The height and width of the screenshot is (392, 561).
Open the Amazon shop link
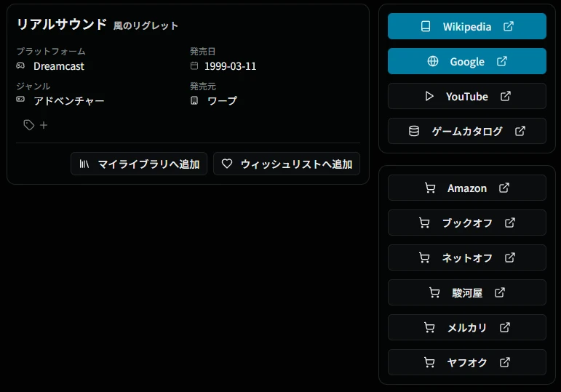point(467,188)
